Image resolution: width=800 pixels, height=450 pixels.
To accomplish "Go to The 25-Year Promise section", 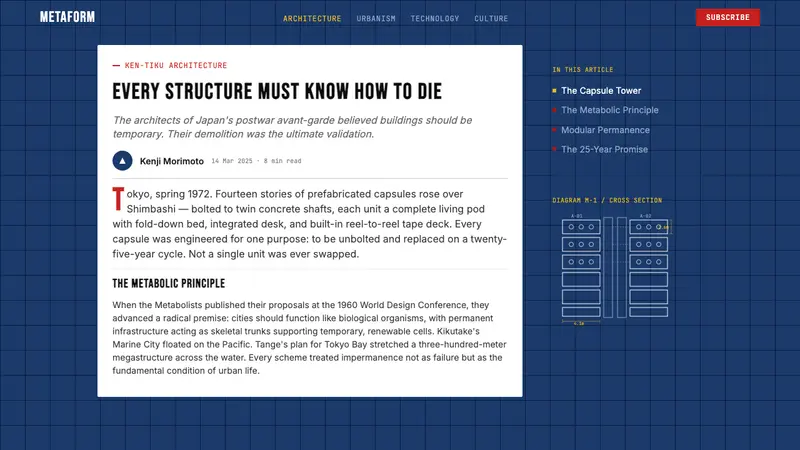I will [605, 149].
